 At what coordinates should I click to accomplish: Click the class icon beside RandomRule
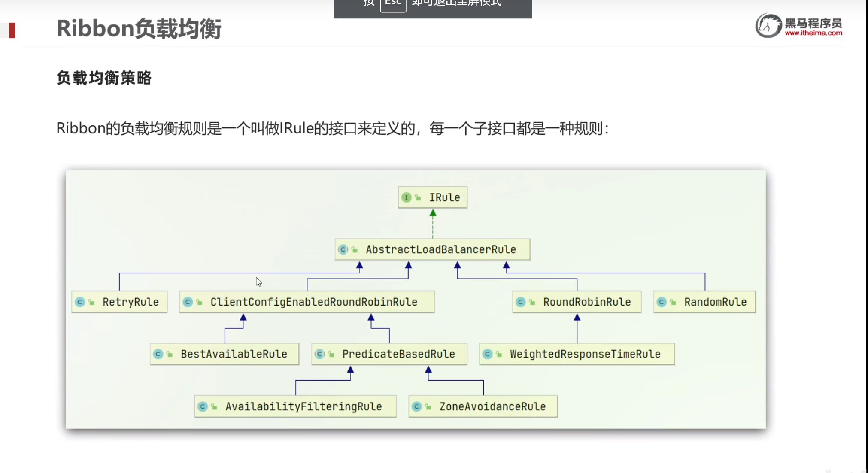point(662,302)
